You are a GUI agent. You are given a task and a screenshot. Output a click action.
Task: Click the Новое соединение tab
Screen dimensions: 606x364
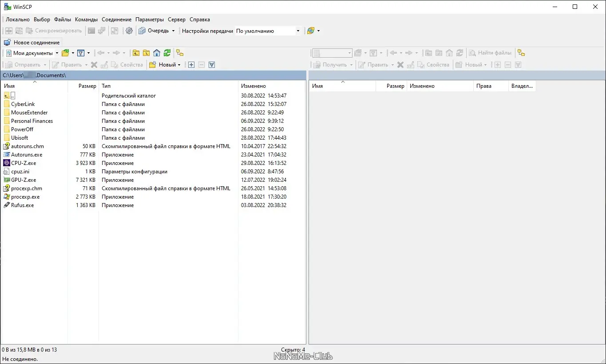pos(32,42)
